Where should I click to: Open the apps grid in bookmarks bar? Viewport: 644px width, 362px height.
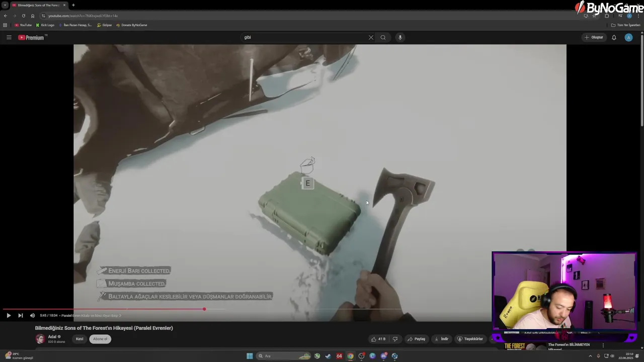click(x=5, y=25)
